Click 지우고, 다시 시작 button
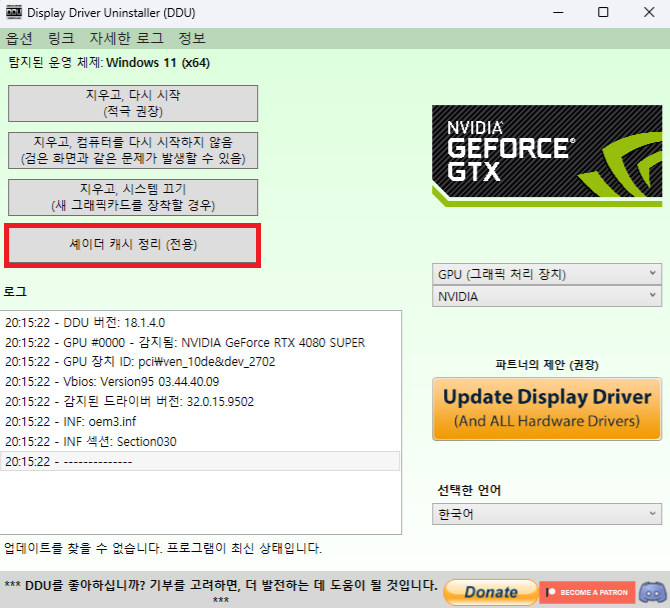The height and width of the screenshot is (608, 670). tap(133, 103)
